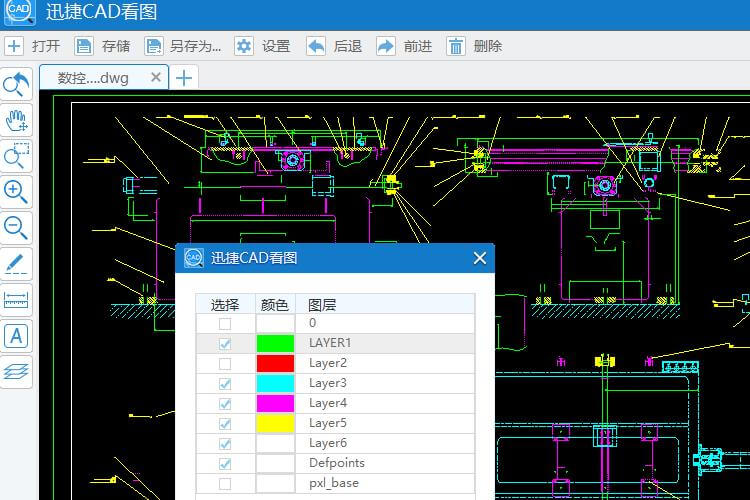
Task: Click Layer5 yellow color swatch
Action: [x=276, y=423]
